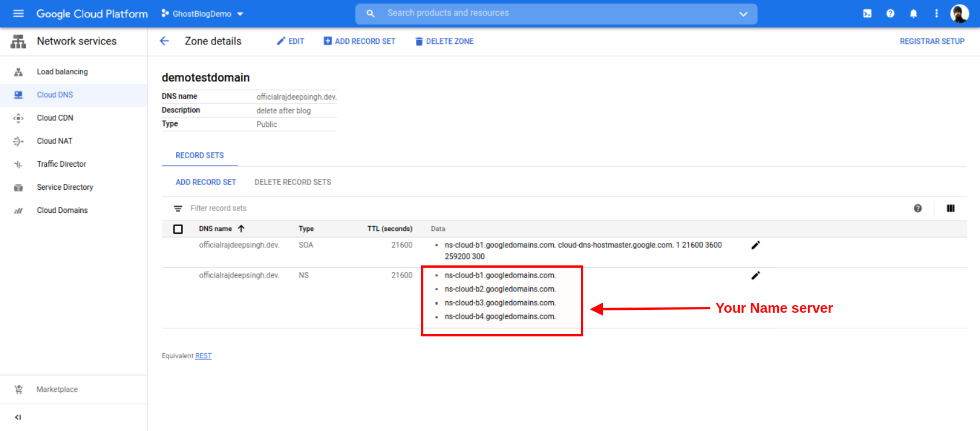Go to Load balancing
Image resolution: width=980 pixels, height=431 pixels.
pyautogui.click(x=62, y=72)
